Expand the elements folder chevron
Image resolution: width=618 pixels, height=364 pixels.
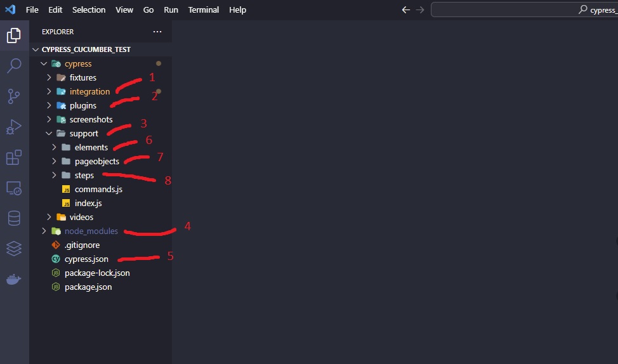54,147
